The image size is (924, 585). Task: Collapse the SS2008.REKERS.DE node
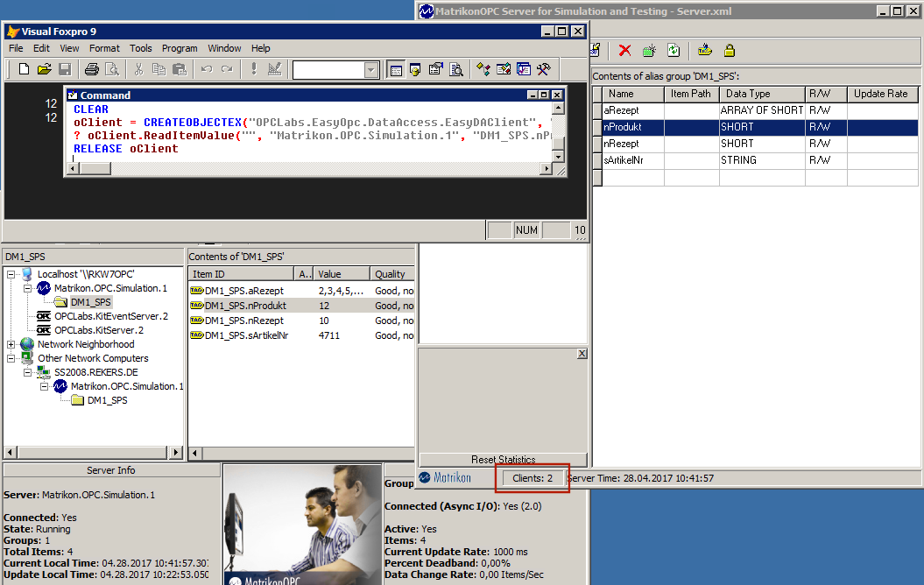coord(28,373)
